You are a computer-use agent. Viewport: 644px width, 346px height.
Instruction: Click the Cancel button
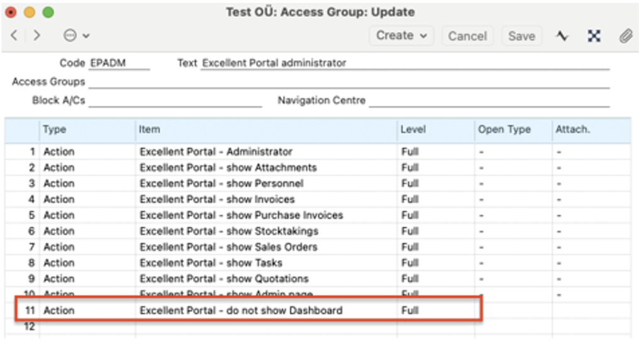[x=467, y=36]
